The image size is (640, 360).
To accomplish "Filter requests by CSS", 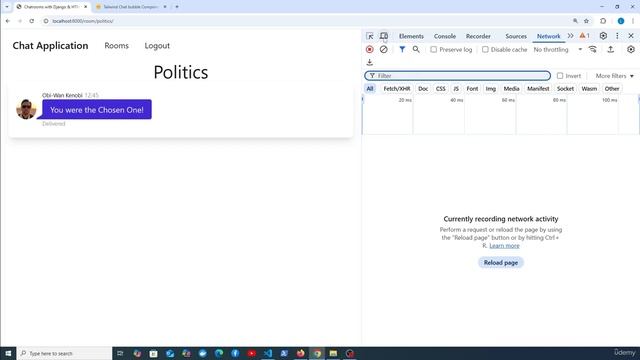I will pyautogui.click(x=440, y=89).
